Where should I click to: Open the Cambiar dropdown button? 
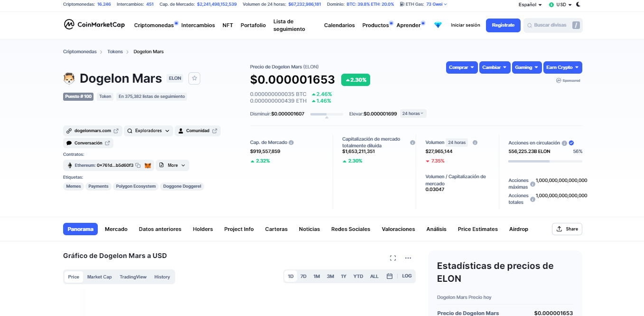click(x=495, y=67)
